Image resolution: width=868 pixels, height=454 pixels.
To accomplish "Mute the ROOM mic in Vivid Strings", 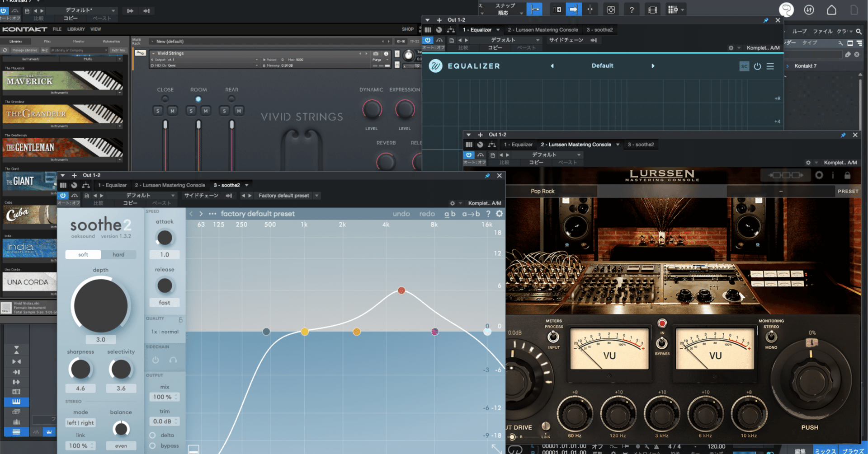I will pos(206,111).
